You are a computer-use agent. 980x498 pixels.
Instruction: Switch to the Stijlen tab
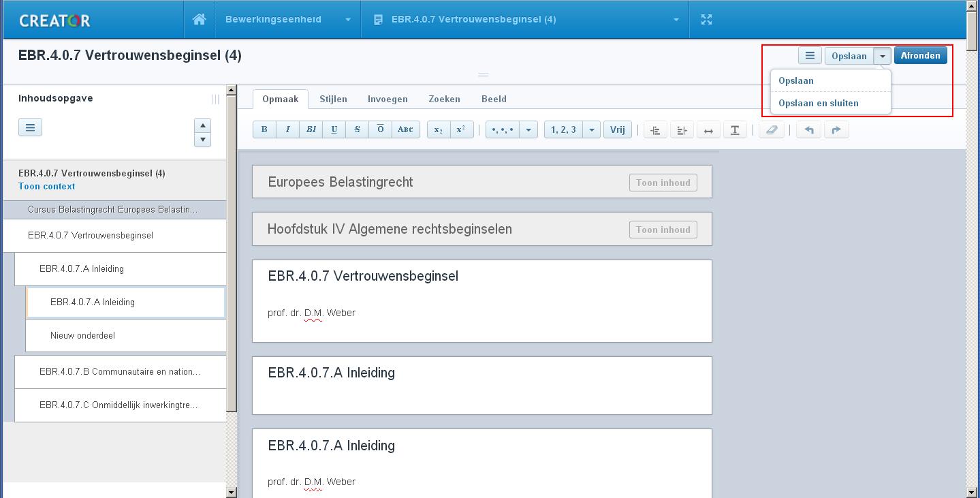333,99
